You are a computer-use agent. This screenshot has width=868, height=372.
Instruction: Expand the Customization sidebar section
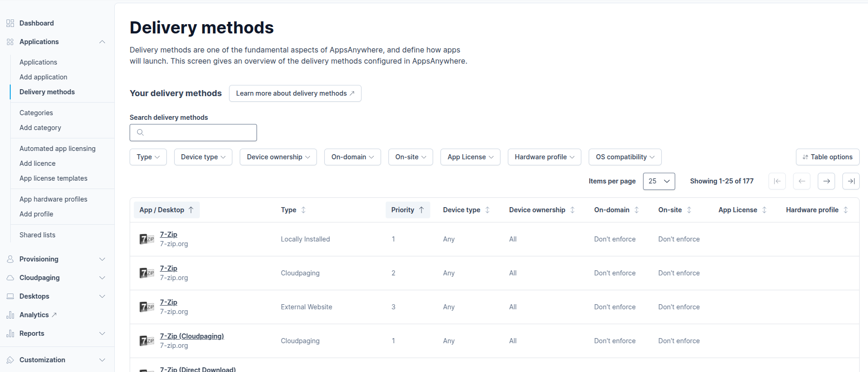click(102, 360)
